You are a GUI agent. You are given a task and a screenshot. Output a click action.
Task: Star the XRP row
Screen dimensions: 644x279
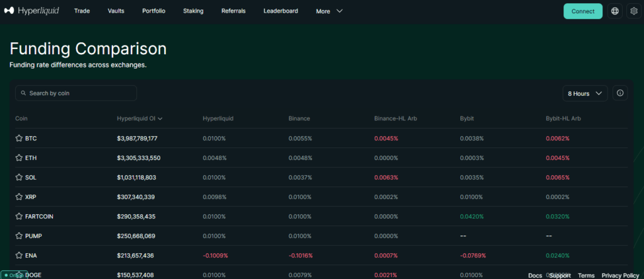point(19,197)
